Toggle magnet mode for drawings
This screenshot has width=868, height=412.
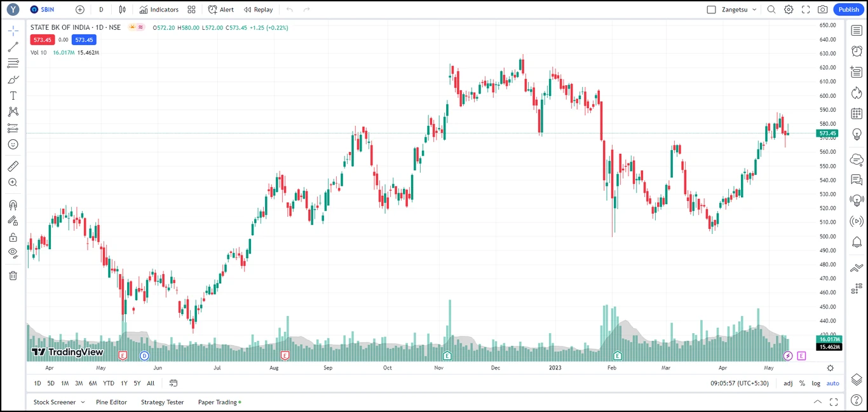13,205
